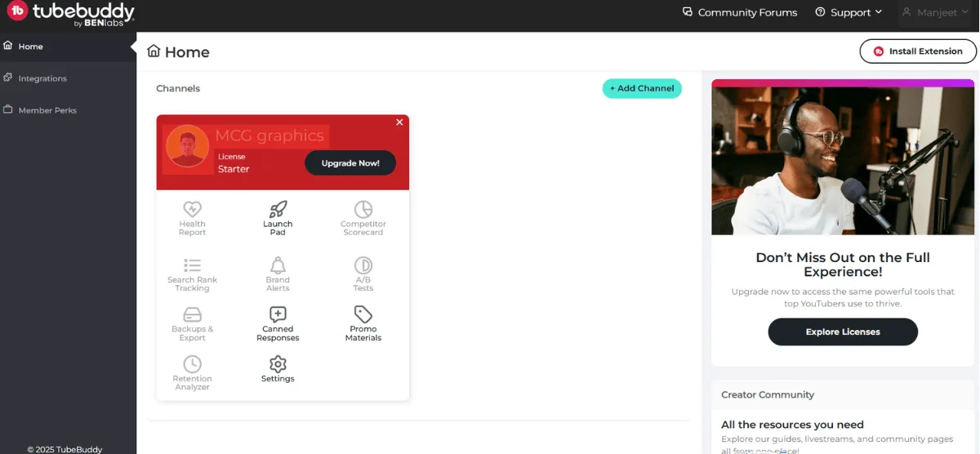Click the TubeBuddy logo
This screenshot has width=980, height=454.
pyautogui.click(x=70, y=14)
